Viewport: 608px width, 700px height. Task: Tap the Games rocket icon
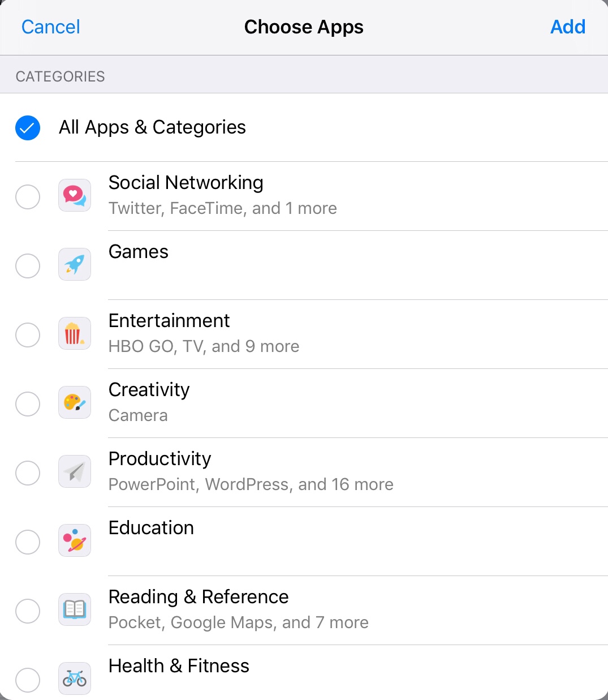[x=75, y=265]
